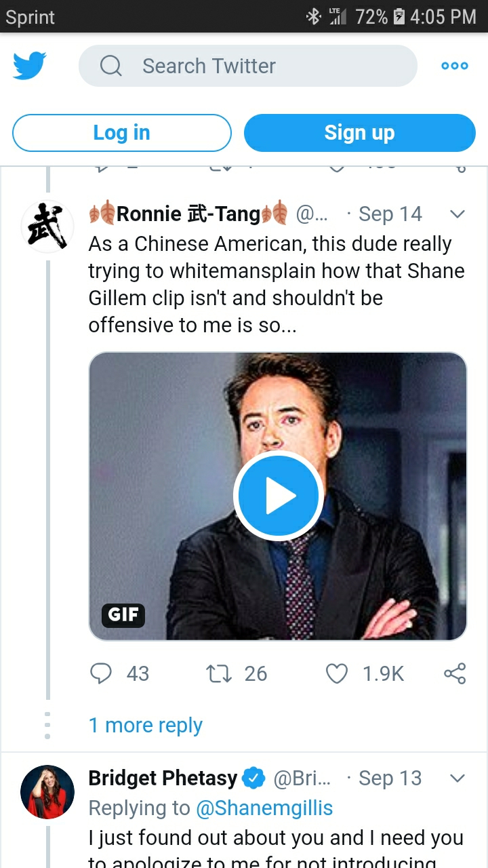Open the Sep 14 tweet timestamp
Viewport: 488px width, 868px height.
pyautogui.click(x=390, y=214)
